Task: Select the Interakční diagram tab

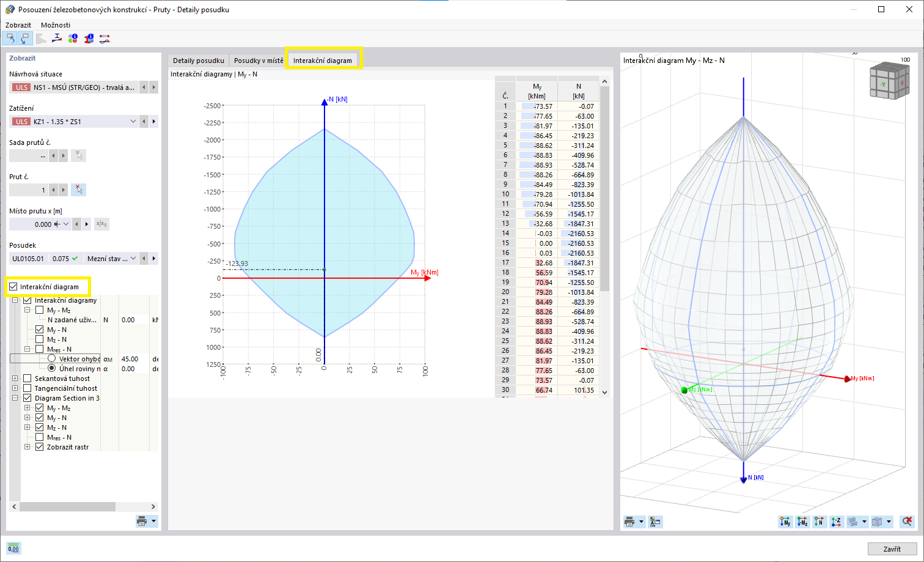Action: pyautogui.click(x=323, y=61)
